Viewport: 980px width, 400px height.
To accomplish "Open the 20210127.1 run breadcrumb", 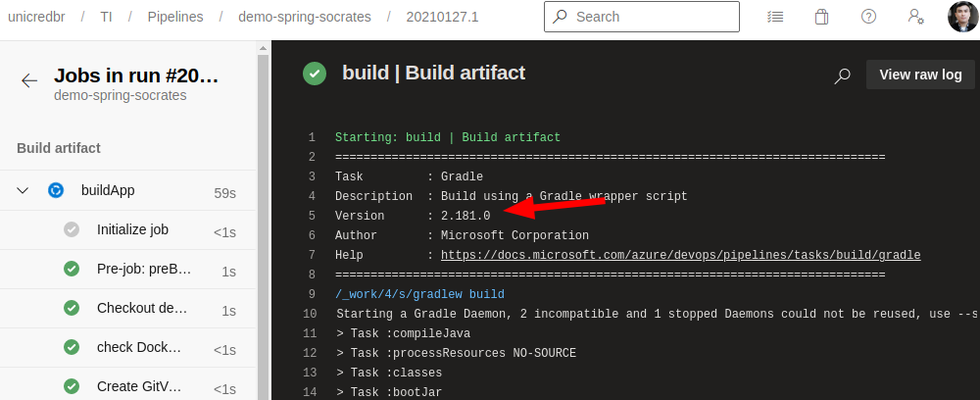I will point(442,17).
